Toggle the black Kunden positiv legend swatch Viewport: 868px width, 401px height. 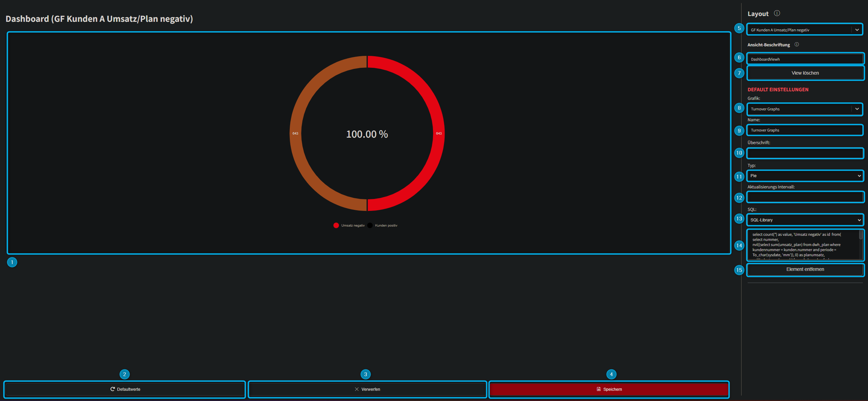coord(370,226)
